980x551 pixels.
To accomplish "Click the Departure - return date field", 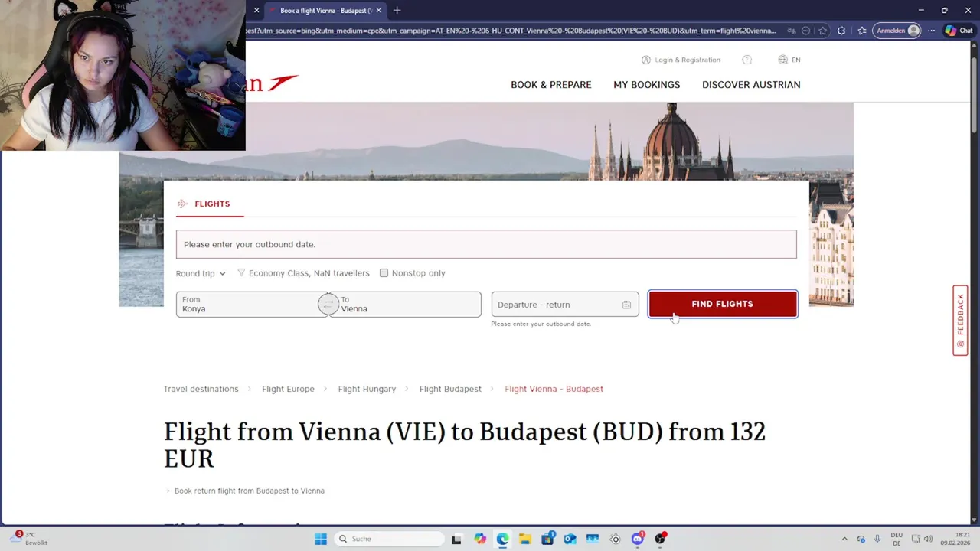I will (565, 305).
